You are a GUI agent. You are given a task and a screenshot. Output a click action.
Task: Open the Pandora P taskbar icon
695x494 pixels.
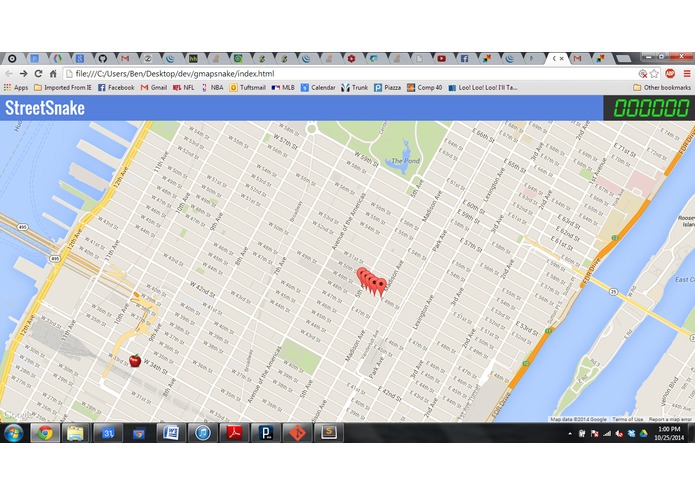click(266, 433)
